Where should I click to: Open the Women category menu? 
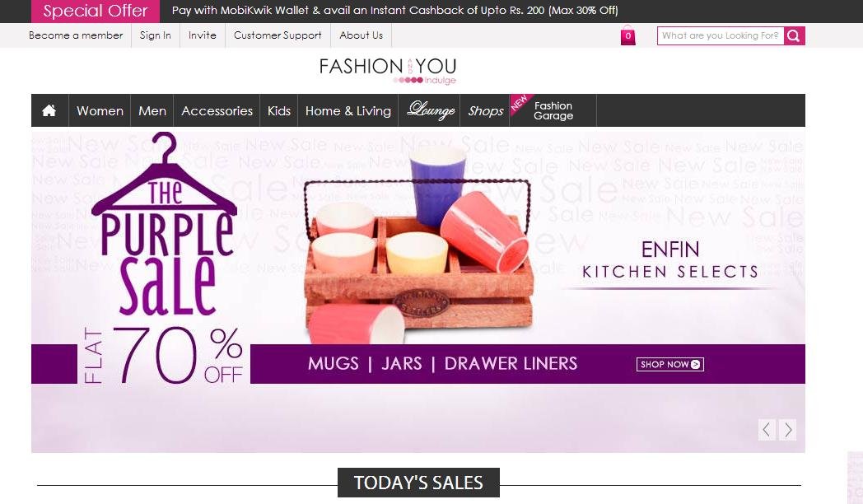100,110
